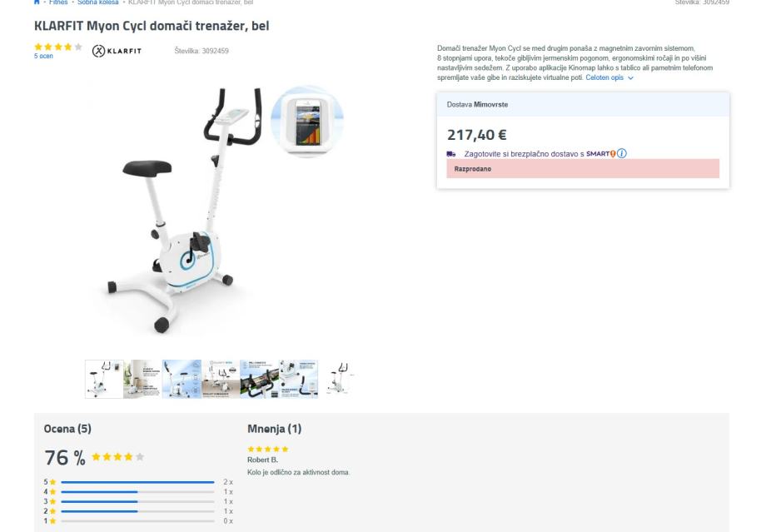Click the Razprodano sold out banner
766x532 pixels.
[583, 168]
